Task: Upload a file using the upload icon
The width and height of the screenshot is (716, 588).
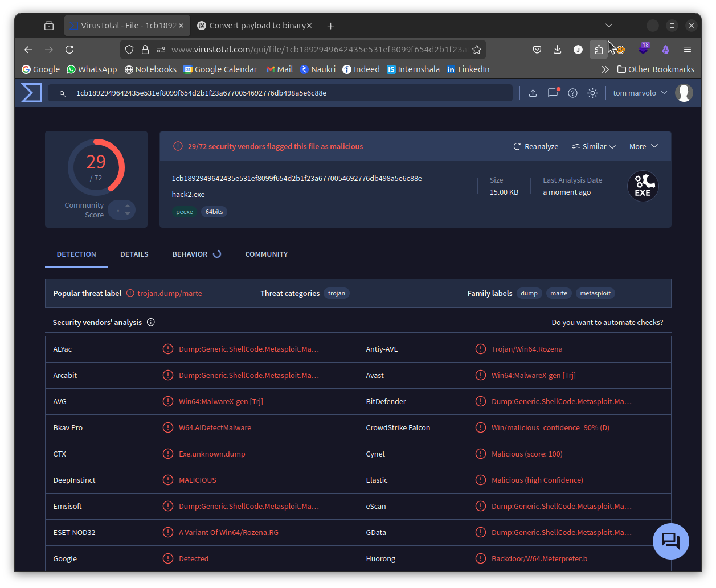Action: (x=533, y=93)
